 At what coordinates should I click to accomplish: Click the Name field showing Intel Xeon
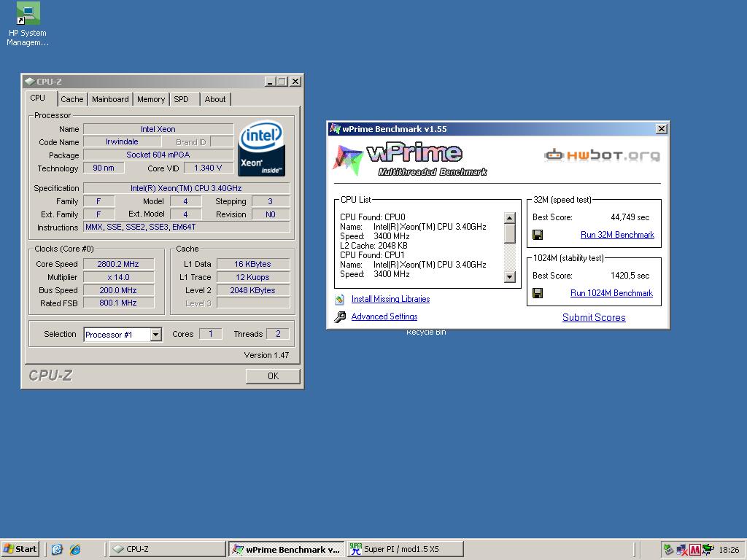(x=158, y=129)
